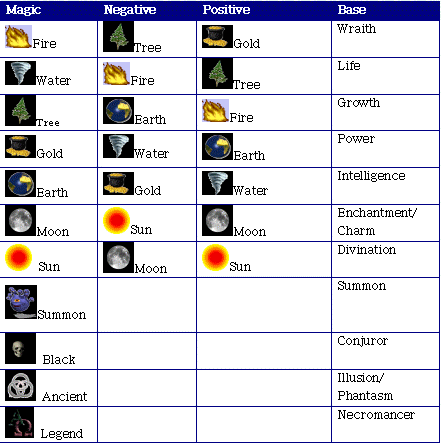Click the Black magic skull icon
The image size is (441, 444).
pyautogui.click(x=20, y=349)
